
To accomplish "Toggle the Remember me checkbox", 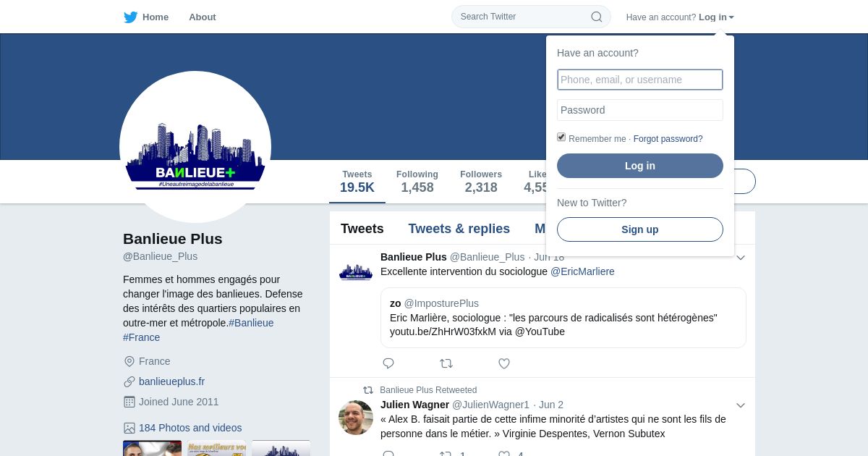I will click(561, 138).
